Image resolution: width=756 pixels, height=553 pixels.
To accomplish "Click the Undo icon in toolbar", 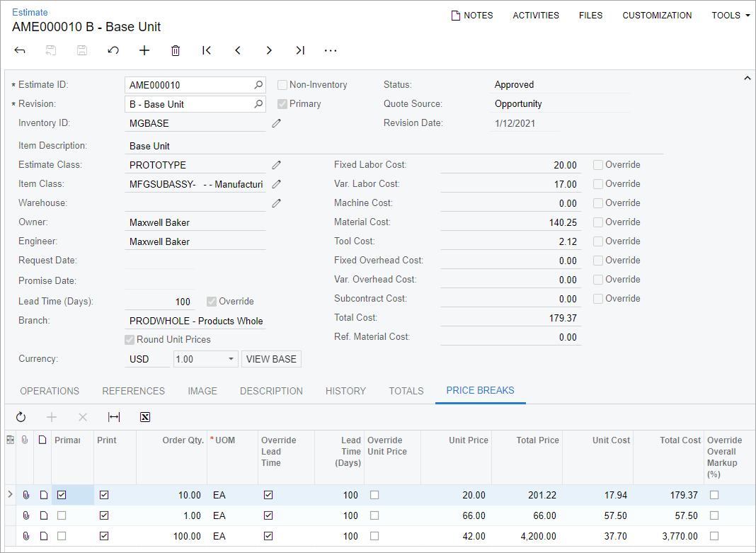I will coord(113,50).
